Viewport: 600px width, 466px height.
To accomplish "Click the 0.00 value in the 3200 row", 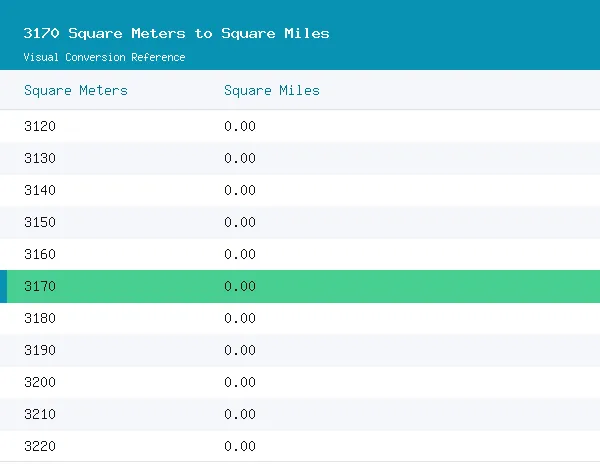I will tap(240, 382).
